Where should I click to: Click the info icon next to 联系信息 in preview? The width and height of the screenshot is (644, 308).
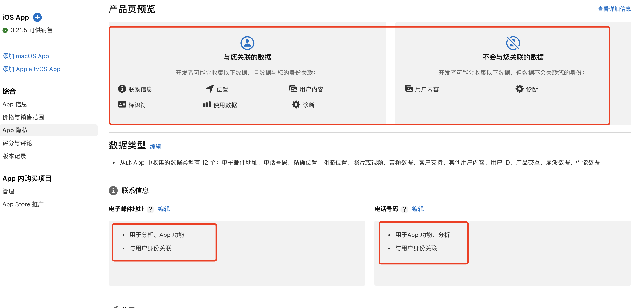click(x=122, y=89)
